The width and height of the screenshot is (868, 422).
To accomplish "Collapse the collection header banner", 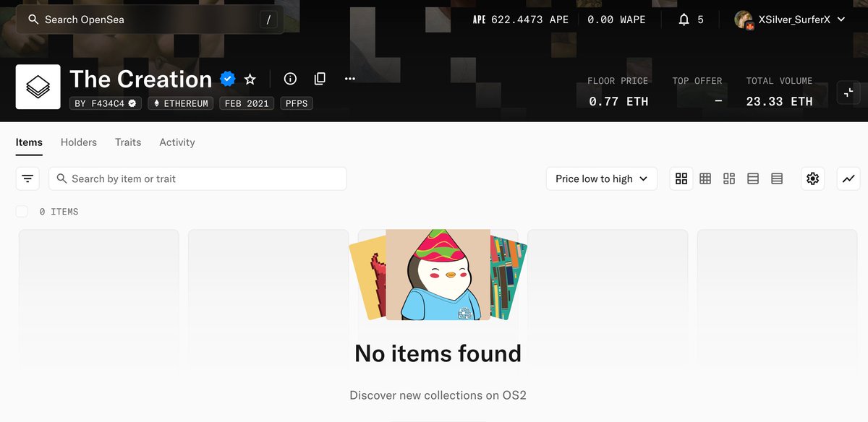I will coord(848,92).
